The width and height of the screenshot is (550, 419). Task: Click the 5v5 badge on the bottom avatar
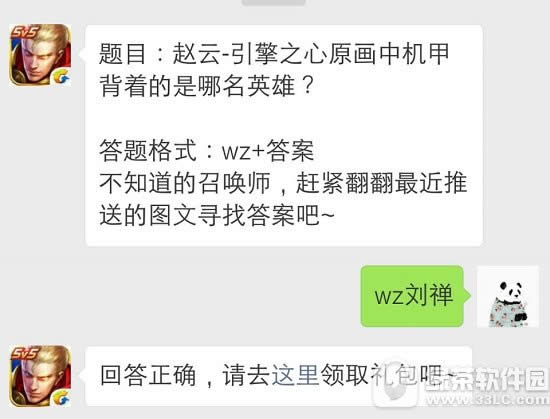click(24, 353)
